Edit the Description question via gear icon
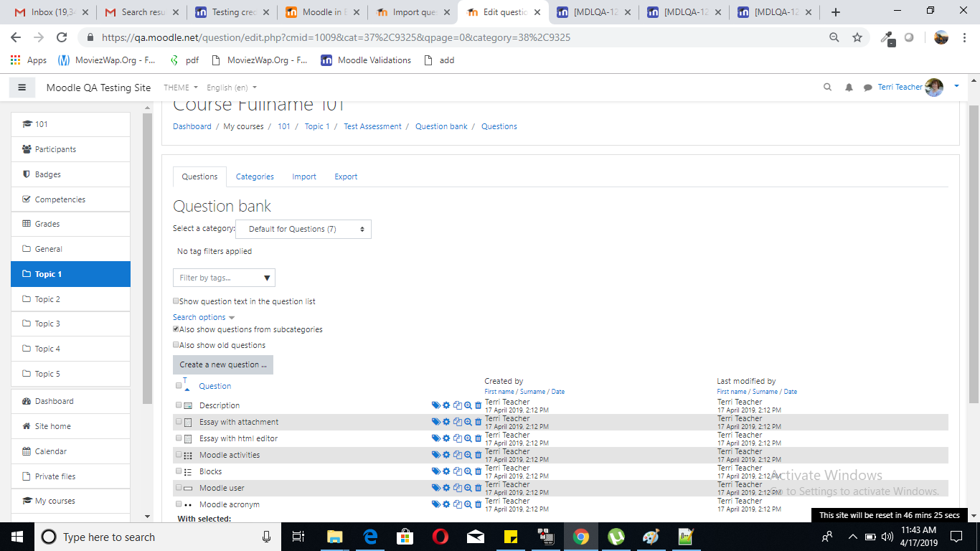 tap(446, 405)
